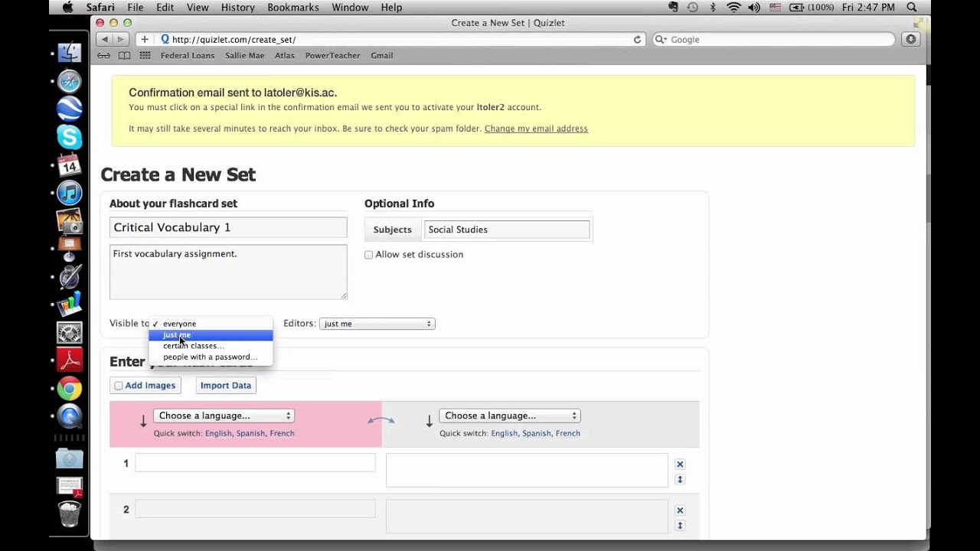Open System Preferences gear in dock
This screenshot has width=980, height=551.
[x=69, y=332]
